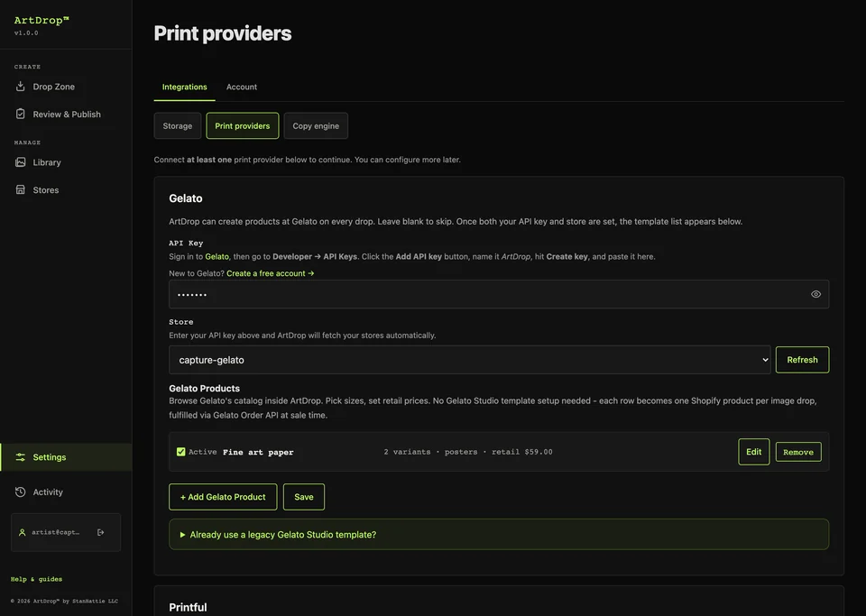Save the Gelato settings
This screenshot has width=866, height=616.
coord(304,497)
